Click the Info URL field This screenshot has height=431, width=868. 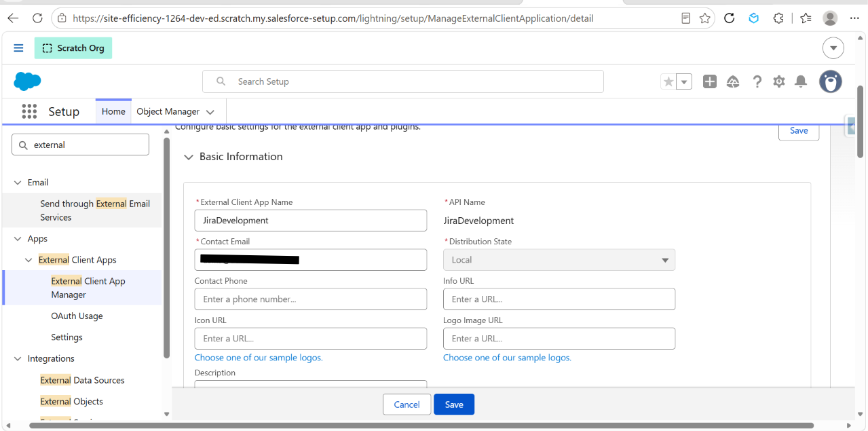pos(559,299)
